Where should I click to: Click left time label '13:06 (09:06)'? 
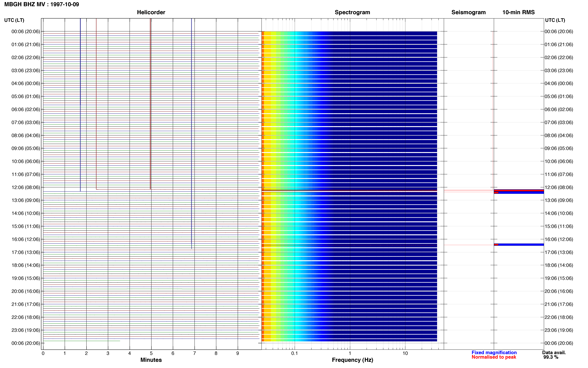[26, 200]
